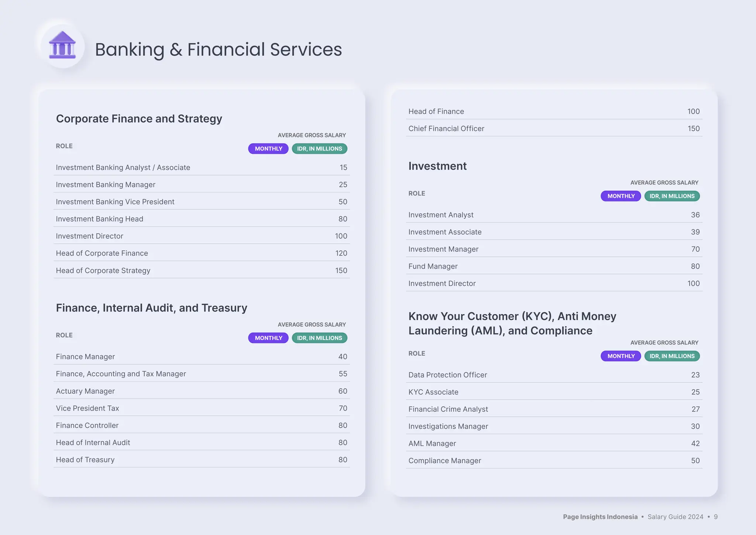Click IDR, IN MILLIONS pill under Corporate Finance
Image resolution: width=756 pixels, height=535 pixels.
tap(319, 149)
